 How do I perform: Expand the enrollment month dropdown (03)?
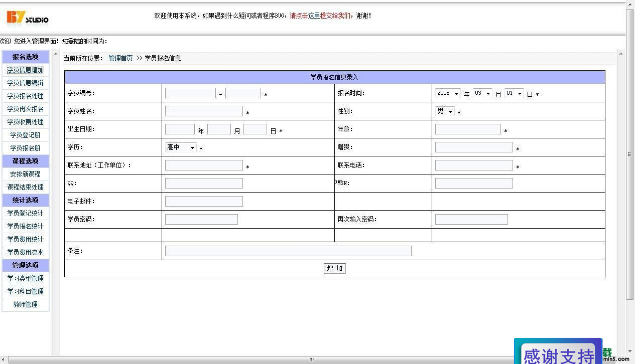point(482,93)
